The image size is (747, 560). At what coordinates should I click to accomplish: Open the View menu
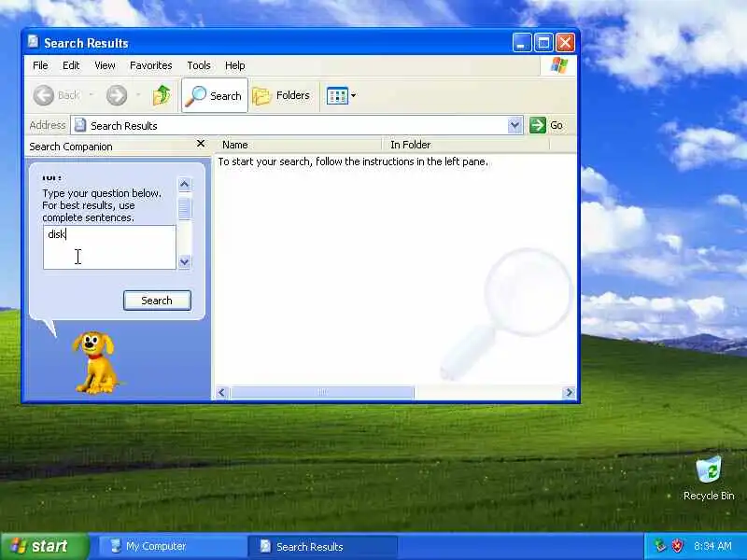coord(105,65)
